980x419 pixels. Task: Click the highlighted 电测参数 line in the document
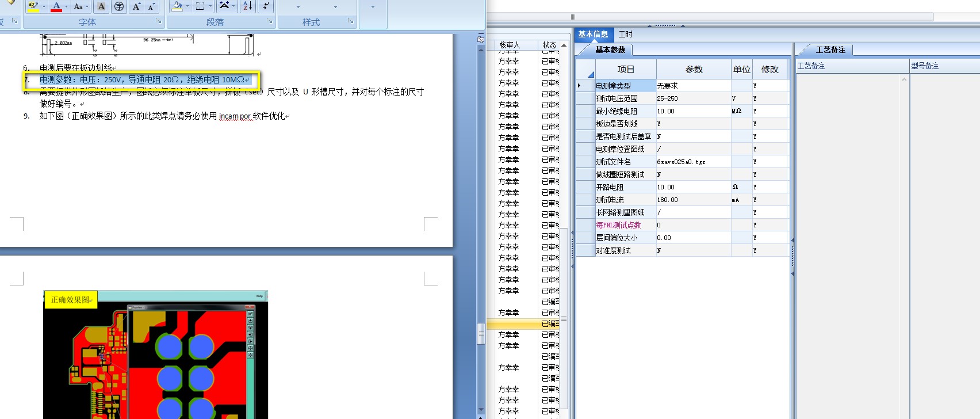click(144, 79)
